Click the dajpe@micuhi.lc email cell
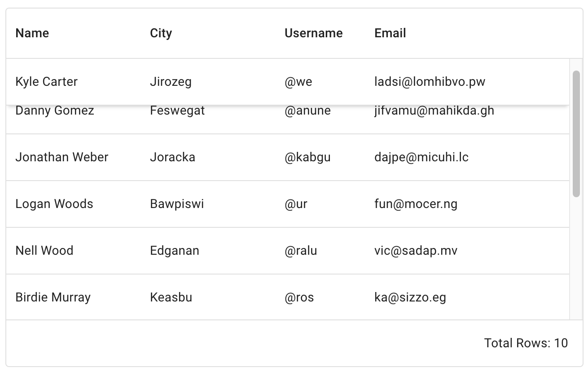 coord(421,157)
